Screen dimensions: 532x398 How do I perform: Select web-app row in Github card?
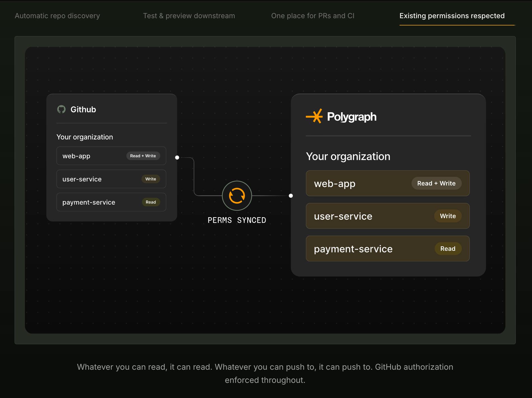(111, 156)
